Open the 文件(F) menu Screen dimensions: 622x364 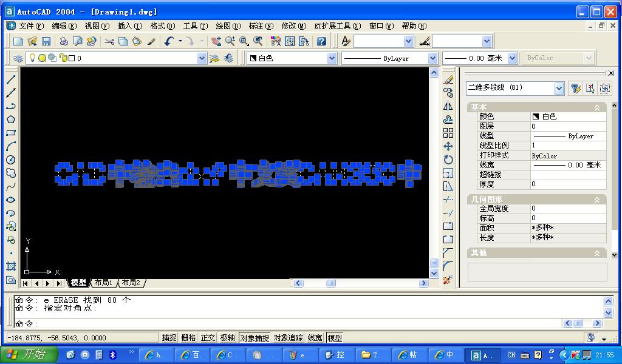32,26
